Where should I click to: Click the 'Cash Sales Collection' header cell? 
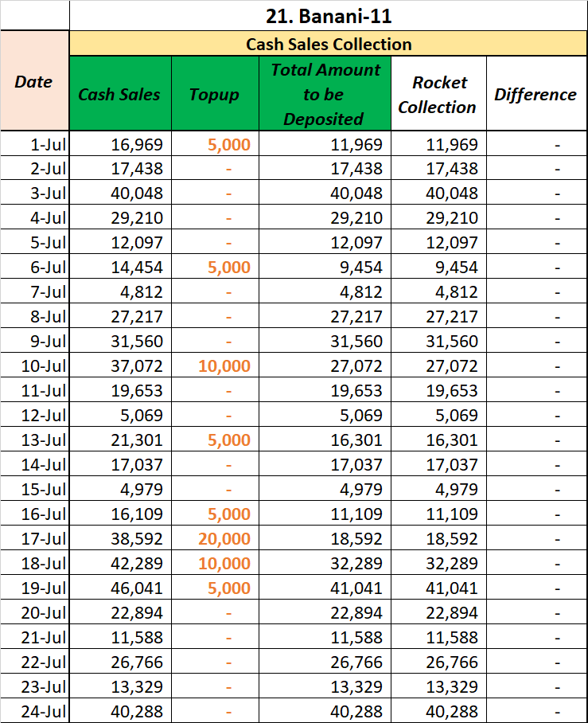click(329, 44)
